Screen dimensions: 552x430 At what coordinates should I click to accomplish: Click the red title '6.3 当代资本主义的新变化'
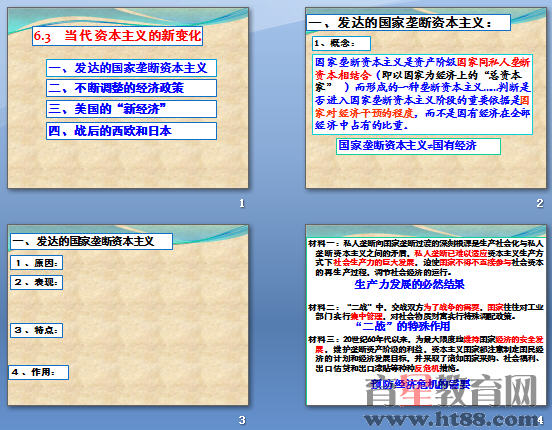pos(117,36)
